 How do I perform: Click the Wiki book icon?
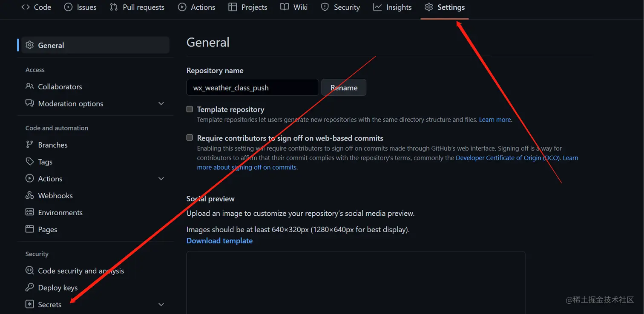click(285, 7)
